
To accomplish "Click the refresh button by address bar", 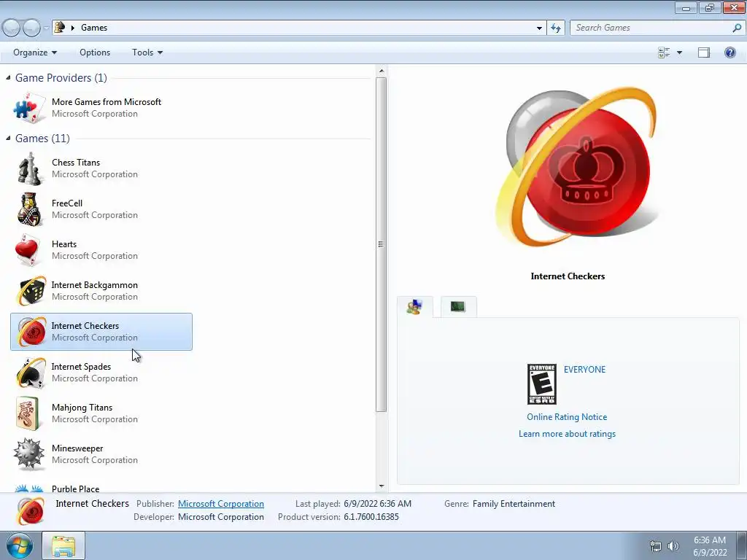I will coord(556,28).
